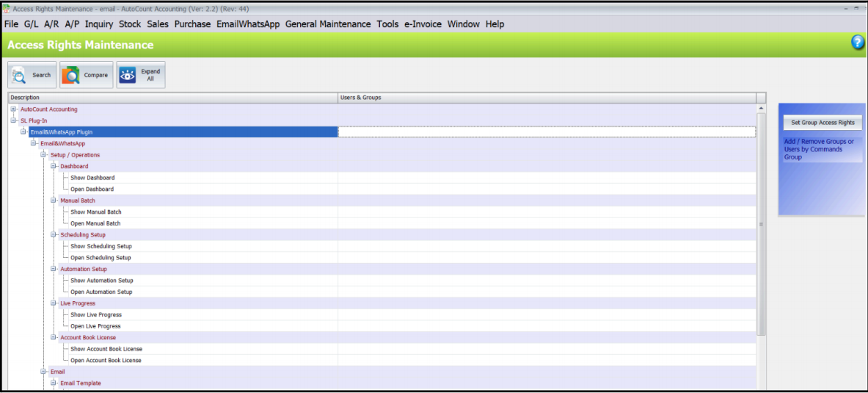868x393 pixels.
Task: Click the vertical scrollbar up arrow
Action: [761, 109]
